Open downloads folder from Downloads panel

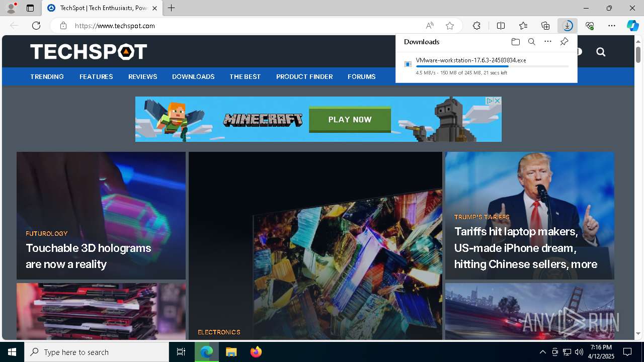click(515, 42)
